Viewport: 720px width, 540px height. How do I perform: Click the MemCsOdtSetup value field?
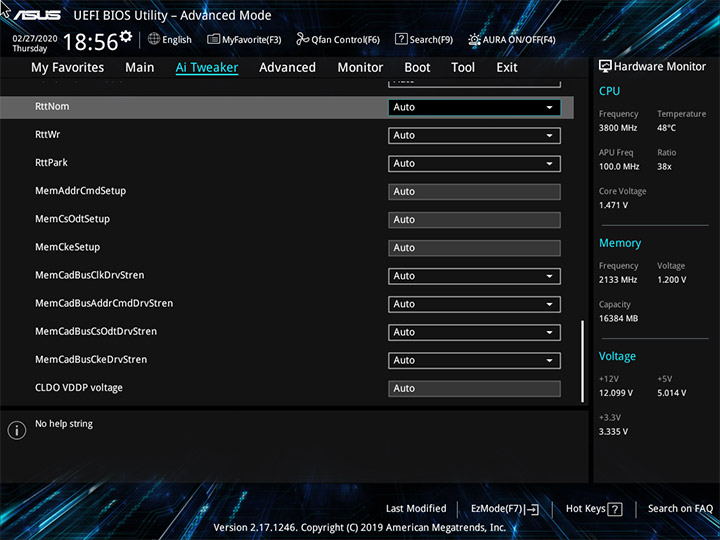coord(474,219)
